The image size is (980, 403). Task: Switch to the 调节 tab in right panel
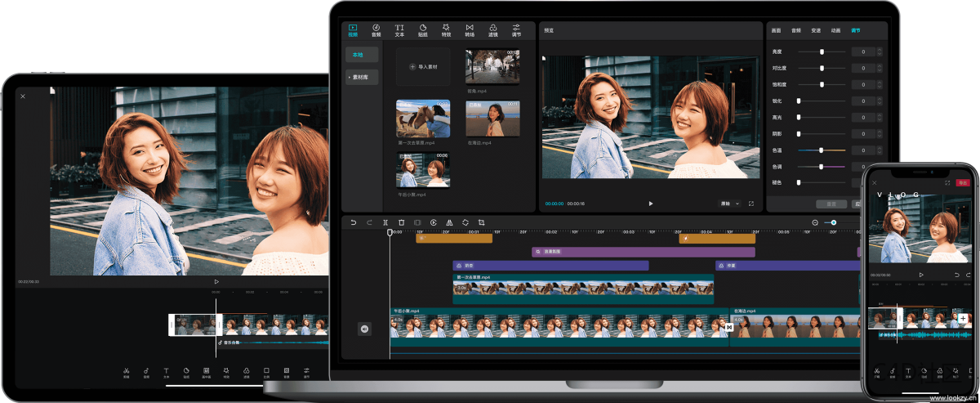(x=856, y=30)
